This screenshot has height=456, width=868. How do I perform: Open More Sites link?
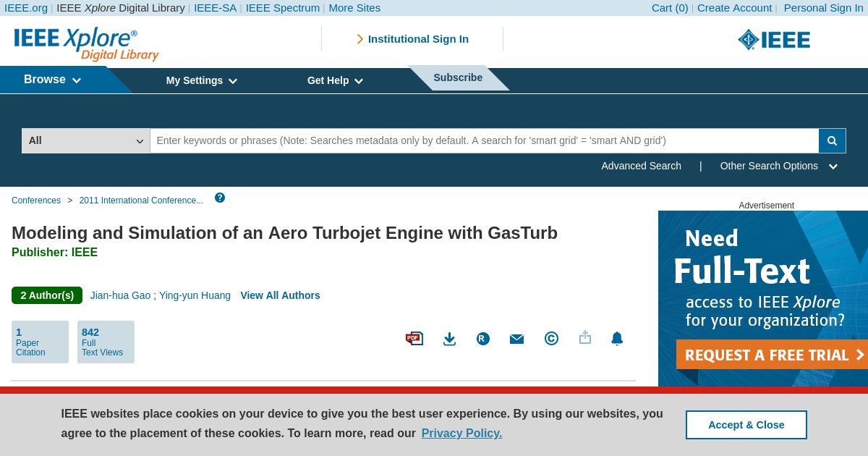pos(354,8)
